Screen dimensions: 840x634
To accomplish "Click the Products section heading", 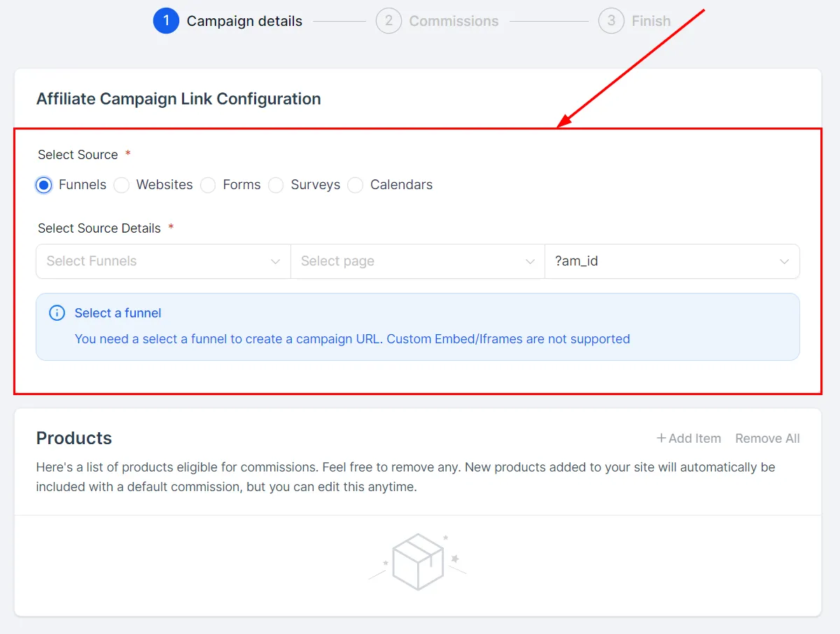I will click(x=74, y=438).
